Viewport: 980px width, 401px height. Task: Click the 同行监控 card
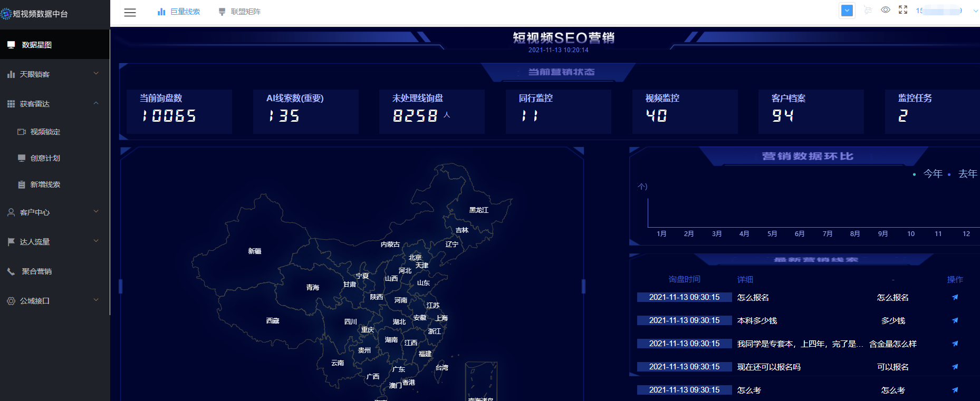click(558, 111)
